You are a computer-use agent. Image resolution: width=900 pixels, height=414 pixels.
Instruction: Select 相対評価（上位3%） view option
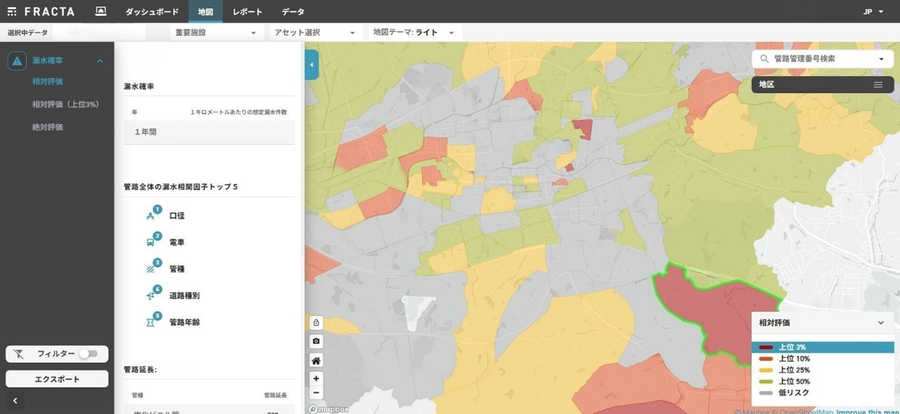[x=65, y=104]
